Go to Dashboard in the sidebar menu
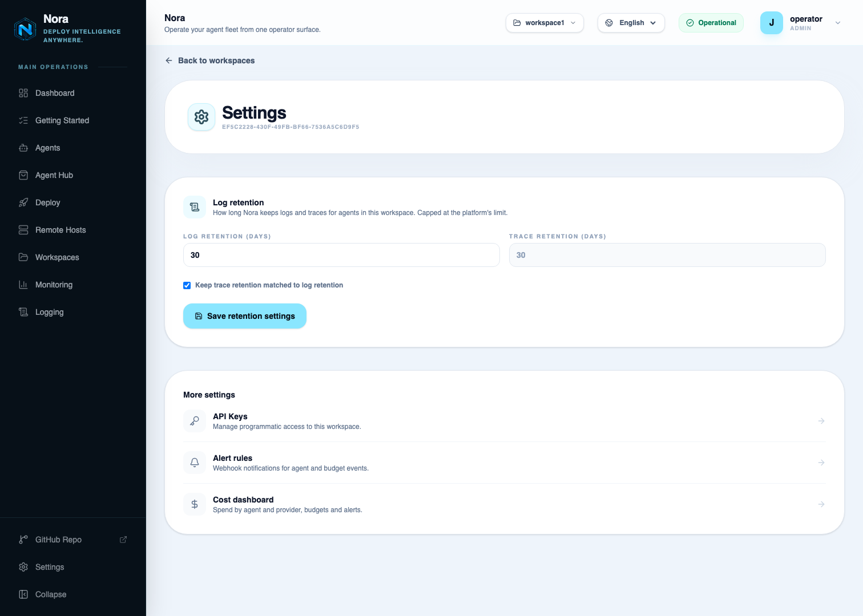The image size is (863, 616). [x=73, y=93]
